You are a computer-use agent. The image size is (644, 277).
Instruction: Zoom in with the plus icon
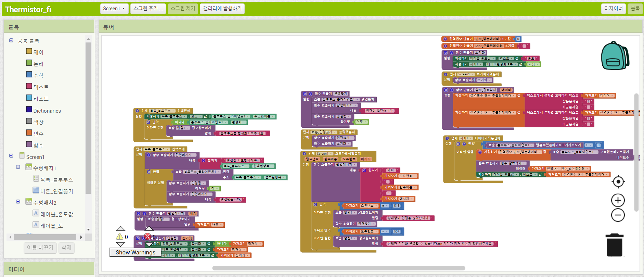click(618, 200)
